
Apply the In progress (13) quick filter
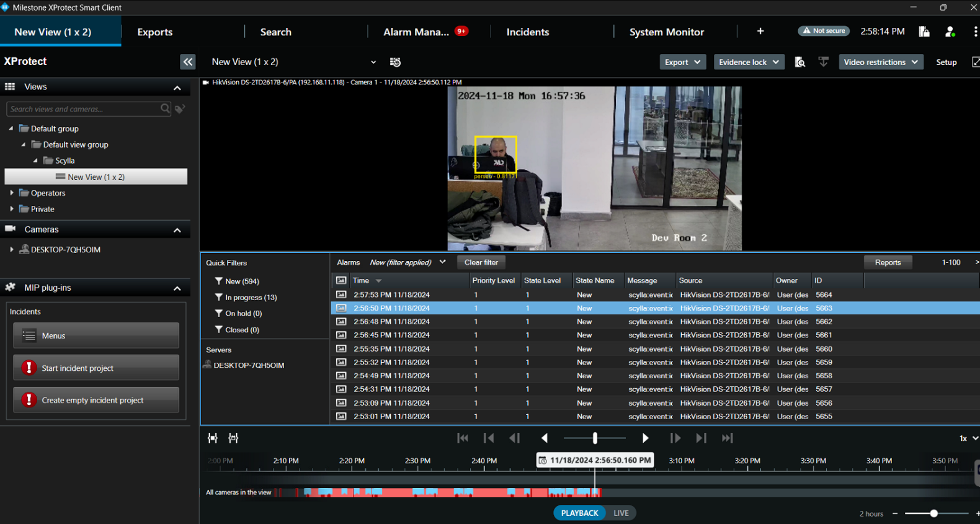click(x=251, y=298)
